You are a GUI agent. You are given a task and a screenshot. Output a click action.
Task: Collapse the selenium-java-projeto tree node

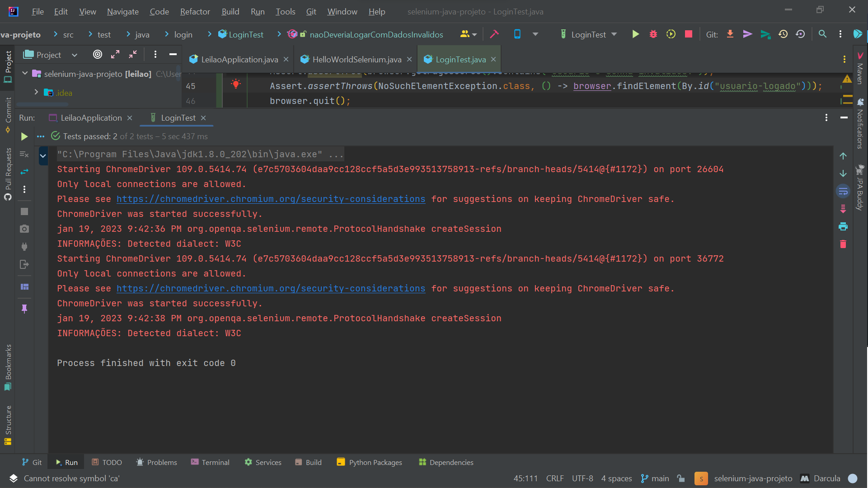[25, 74]
